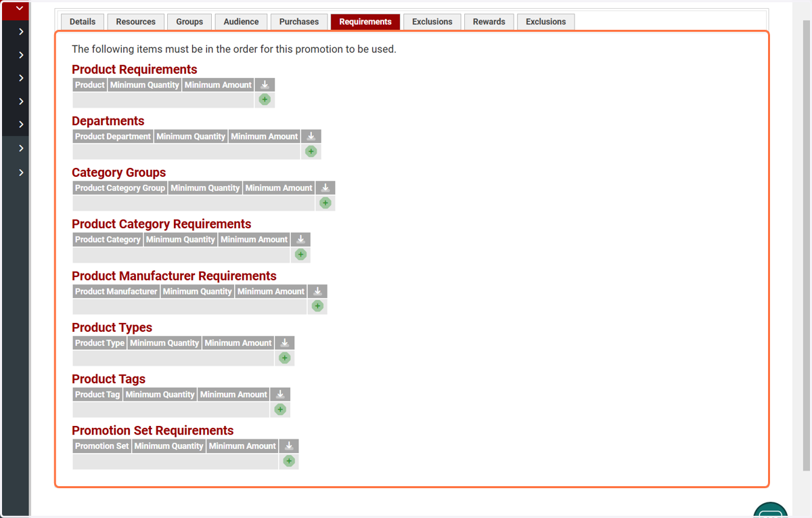Switch to the Rewards tab
812x518 pixels.
point(489,22)
